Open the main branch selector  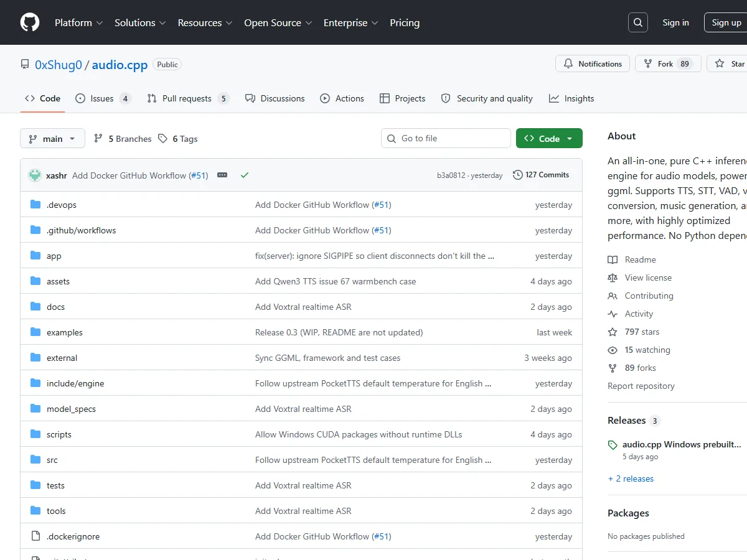pyautogui.click(x=52, y=139)
